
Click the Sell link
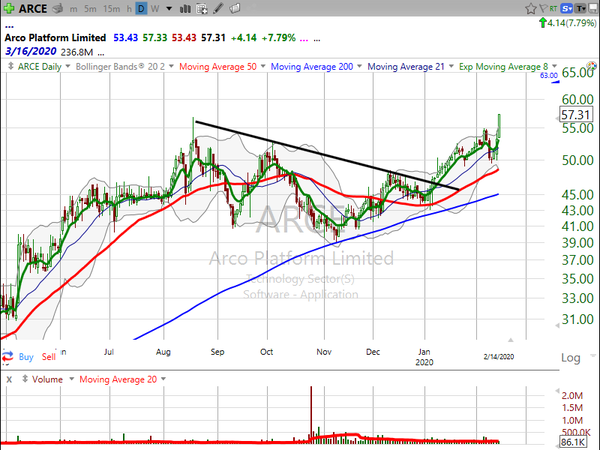click(49, 357)
